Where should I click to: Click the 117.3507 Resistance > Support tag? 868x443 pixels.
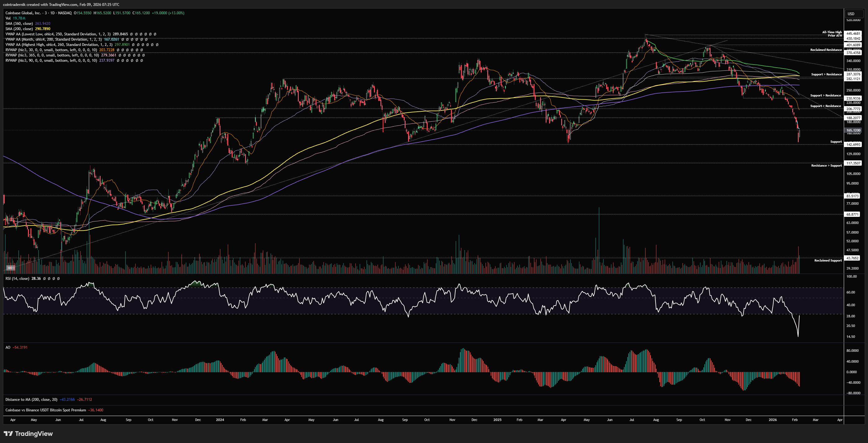tap(853, 163)
